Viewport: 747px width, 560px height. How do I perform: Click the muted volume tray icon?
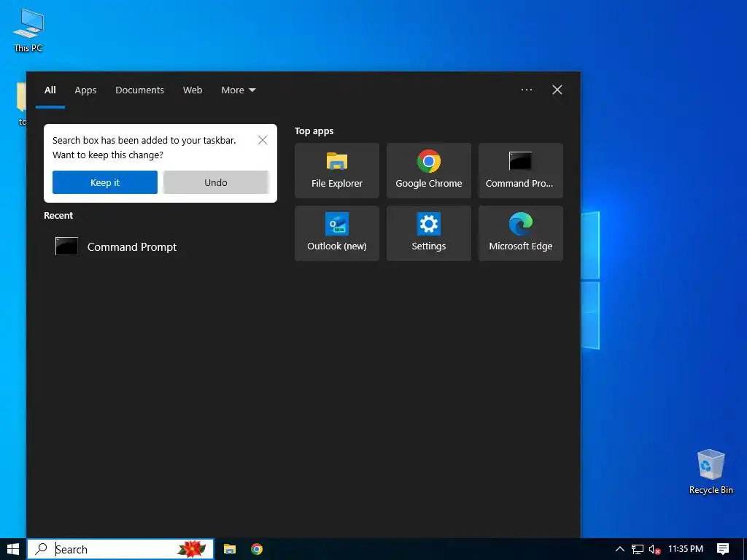pyautogui.click(x=654, y=549)
